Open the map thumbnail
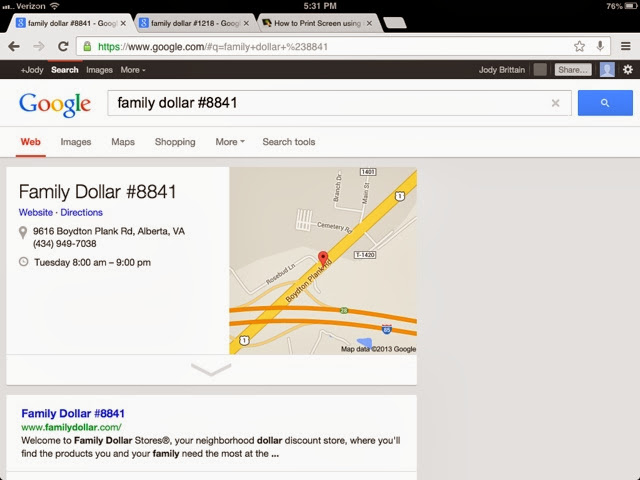 click(x=323, y=260)
